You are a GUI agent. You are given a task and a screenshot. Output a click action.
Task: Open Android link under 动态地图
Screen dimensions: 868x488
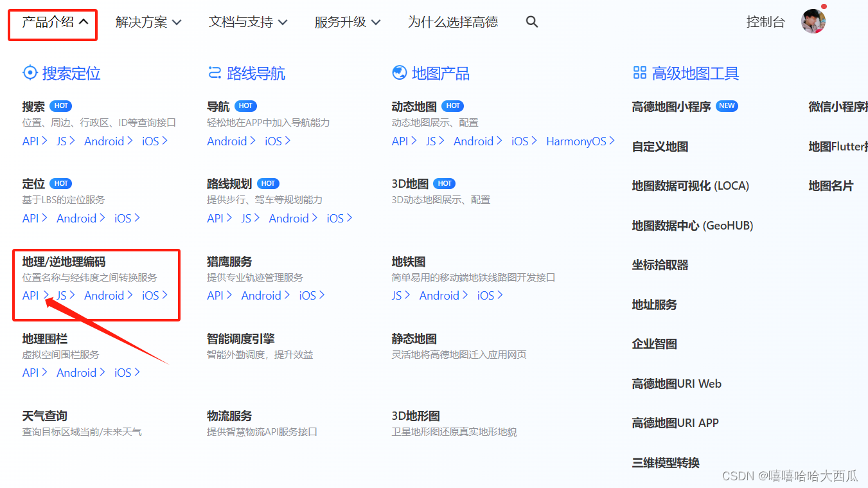coord(479,141)
